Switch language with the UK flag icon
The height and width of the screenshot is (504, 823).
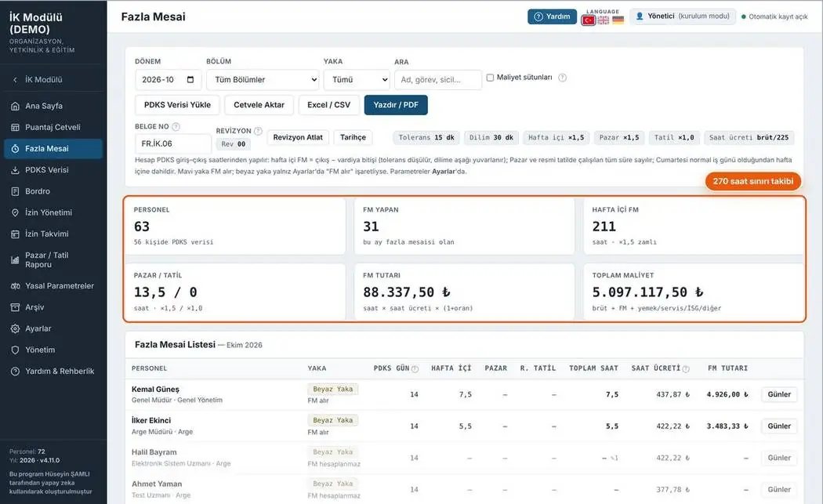pyautogui.click(x=604, y=20)
